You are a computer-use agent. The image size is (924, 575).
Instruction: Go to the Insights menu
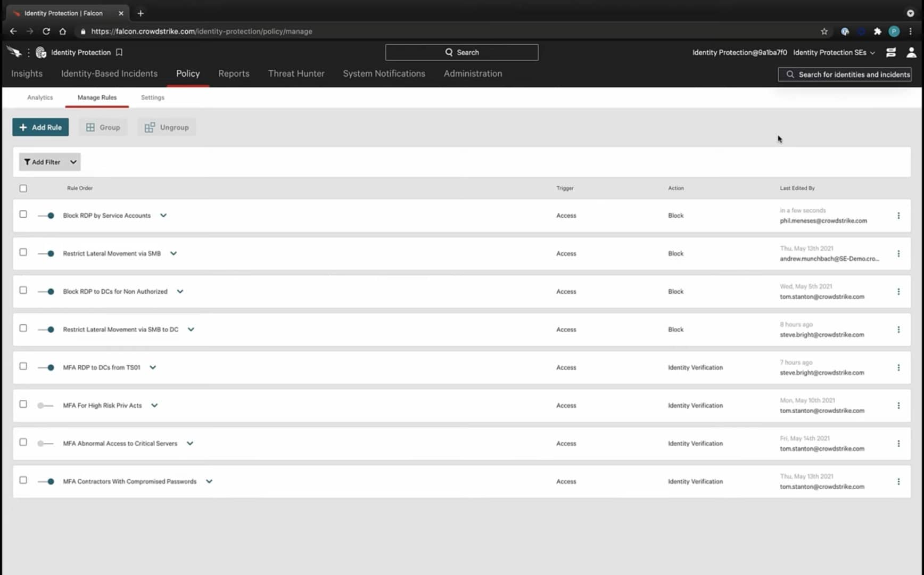pyautogui.click(x=27, y=73)
